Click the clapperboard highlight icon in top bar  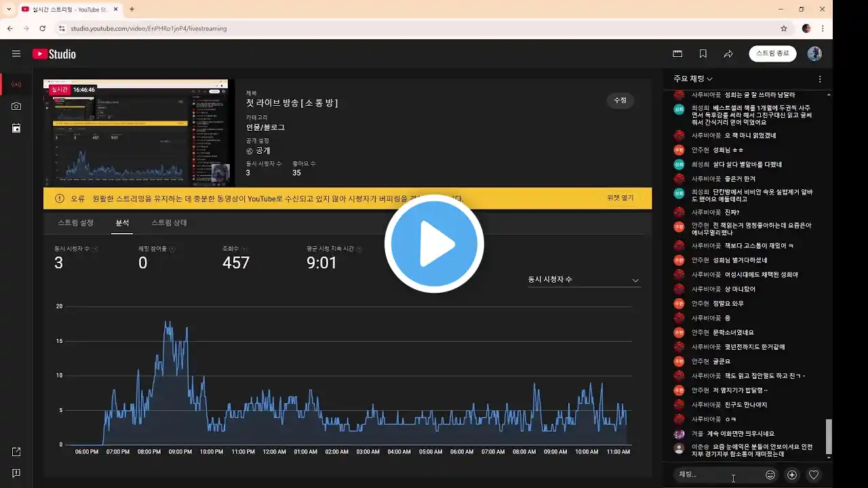(x=677, y=54)
